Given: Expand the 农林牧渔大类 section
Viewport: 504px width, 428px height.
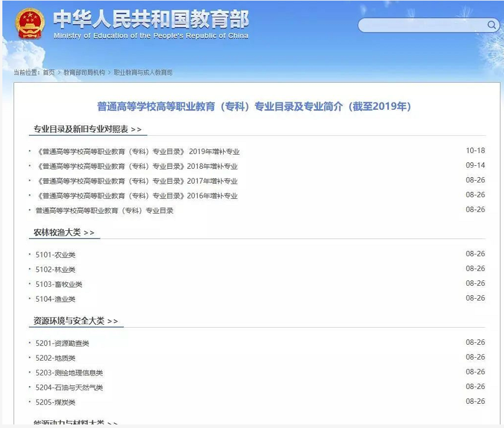Looking at the screenshot, I should 64,233.
